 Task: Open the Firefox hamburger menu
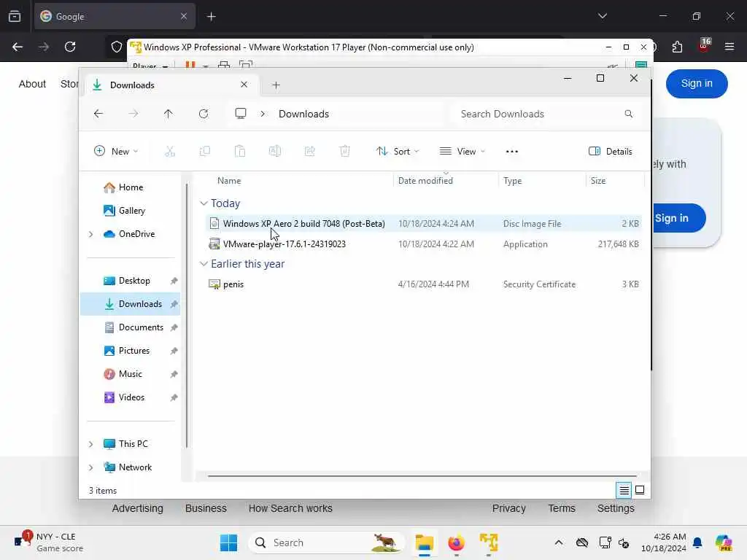coord(729,47)
